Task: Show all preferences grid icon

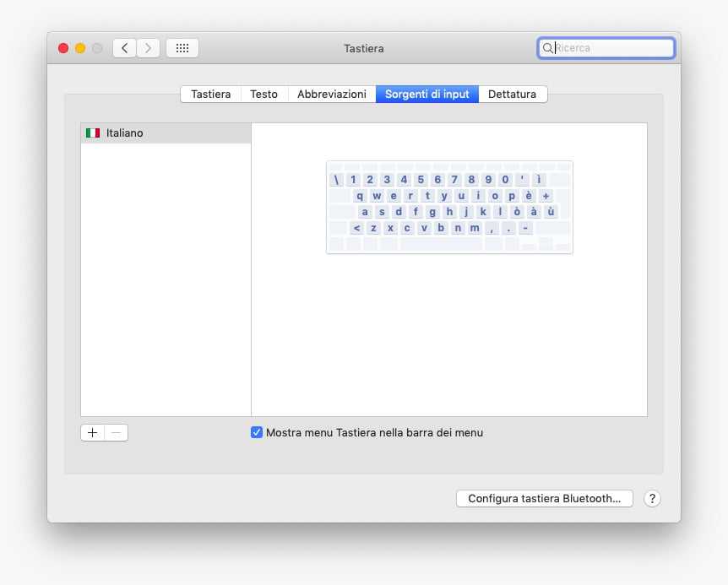Action: coord(182,48)
